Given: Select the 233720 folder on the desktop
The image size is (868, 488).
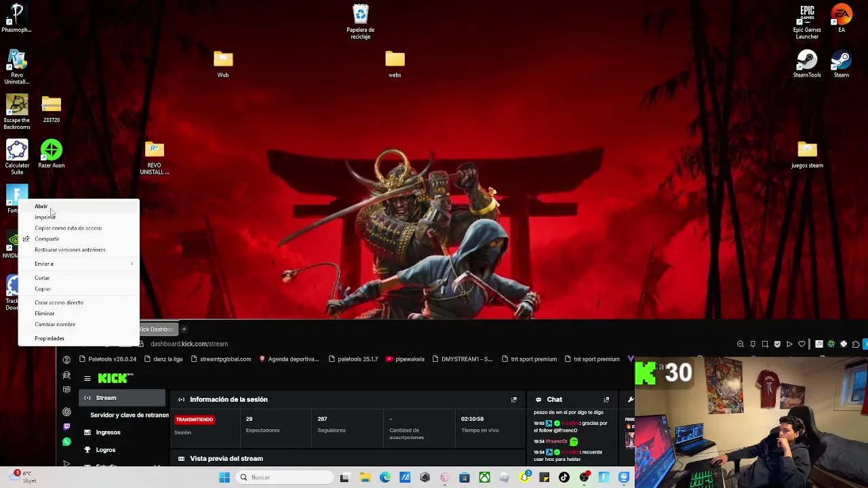Looking at the screenshot, I should [52, 110].
